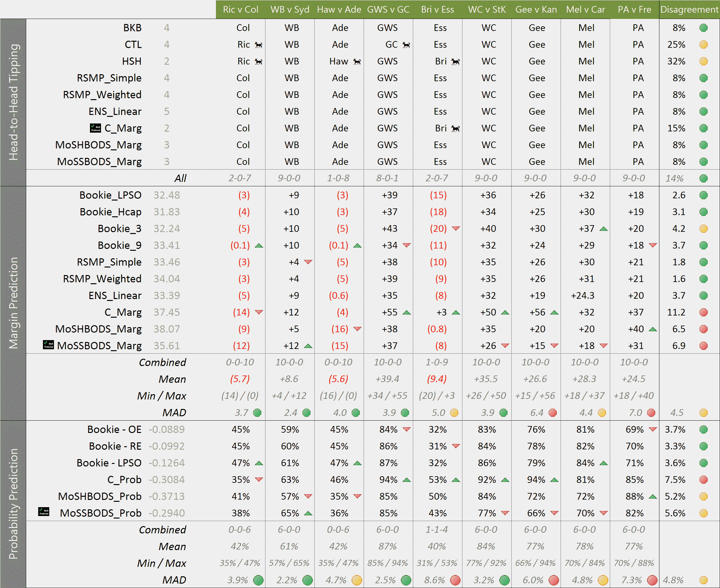Screen dimensions: 720x588
Task: Select the Disagreement column header
Action: [689, 9]
